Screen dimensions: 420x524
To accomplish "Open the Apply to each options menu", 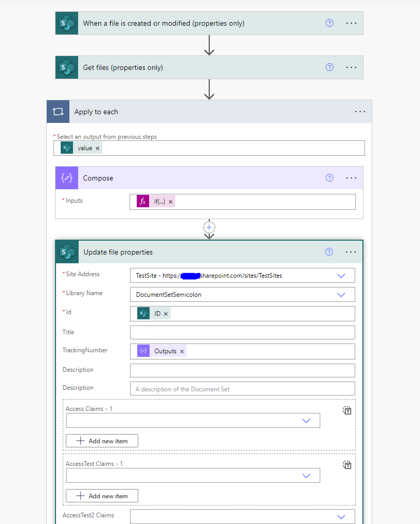I will click(x=360, y=111).
